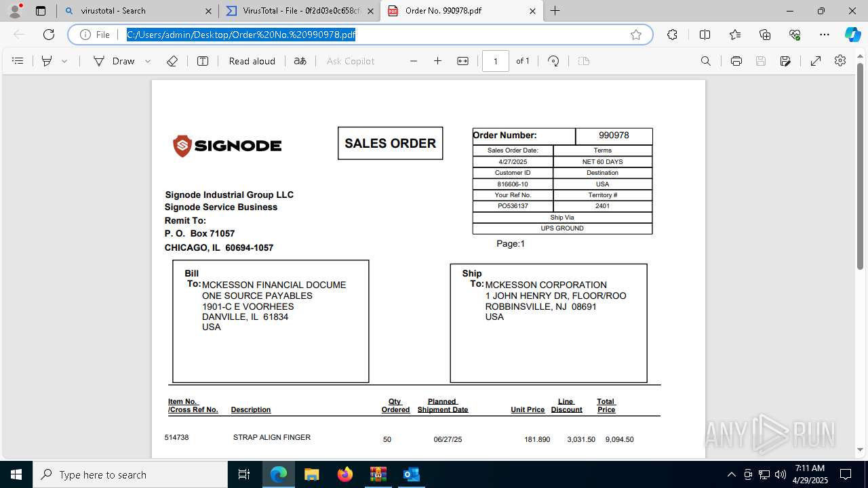Zoom in the PDF
Screen dimensions: 868x488
(437, 61)
